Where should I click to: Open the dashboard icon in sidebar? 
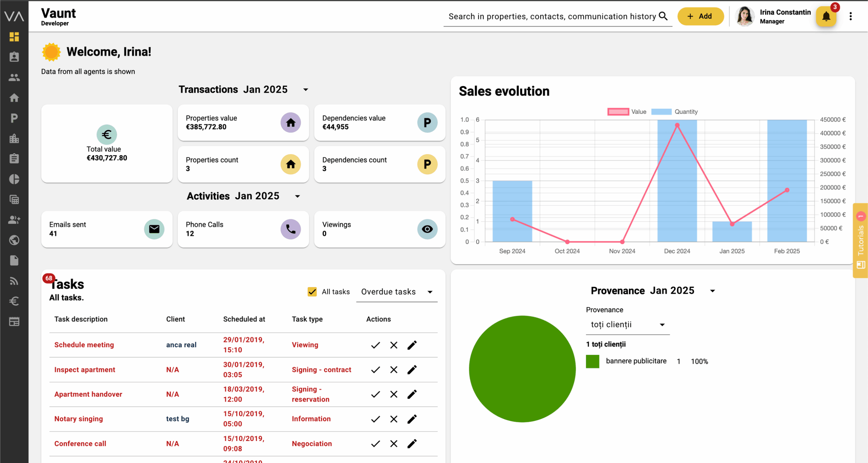click(14, 37)
